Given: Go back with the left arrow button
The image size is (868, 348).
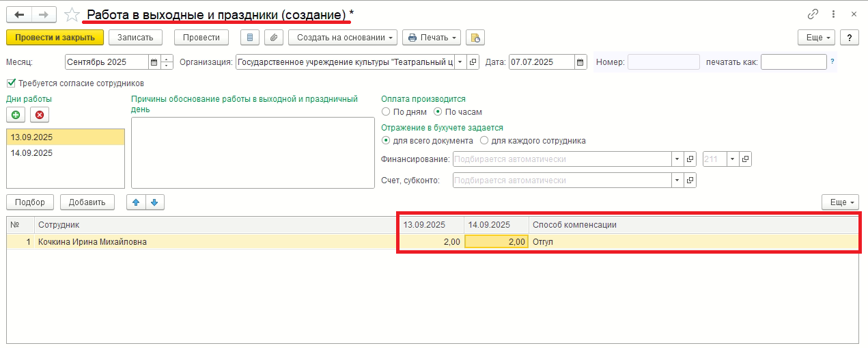Looking at the screenshot, I should pos(19,14).
